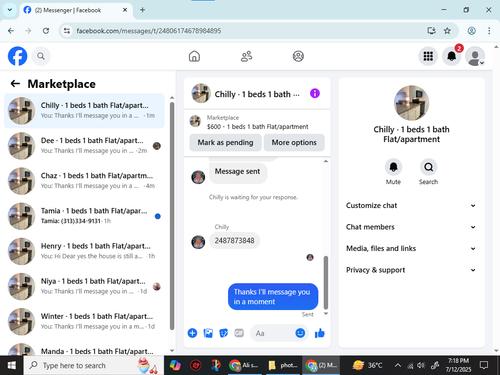Viewport: 500px width, 375px height.
Task: Open Windows Start menu
Action: (x=11, y=365)
